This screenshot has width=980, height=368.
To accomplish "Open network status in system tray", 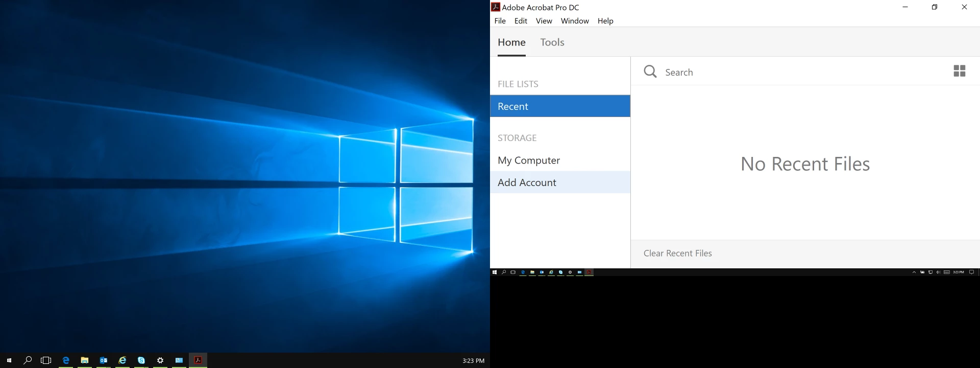I will [930, 272].
